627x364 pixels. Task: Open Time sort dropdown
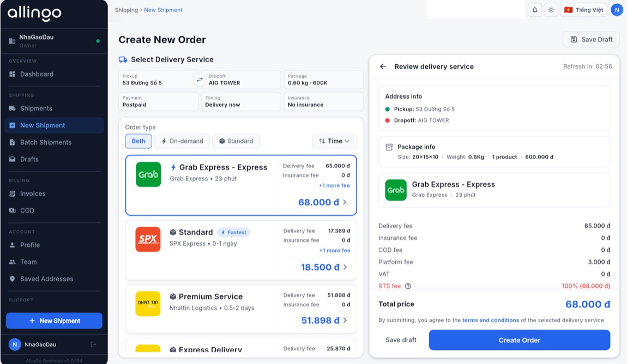pyautogui.click(x=334, y=141)
